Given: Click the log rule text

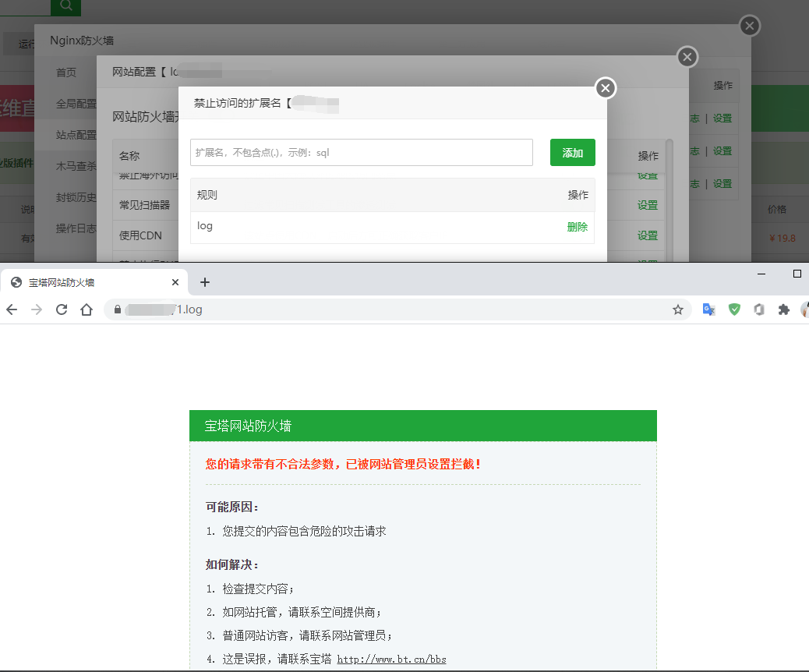Looking at the screenshot, I should click(205, 226).
